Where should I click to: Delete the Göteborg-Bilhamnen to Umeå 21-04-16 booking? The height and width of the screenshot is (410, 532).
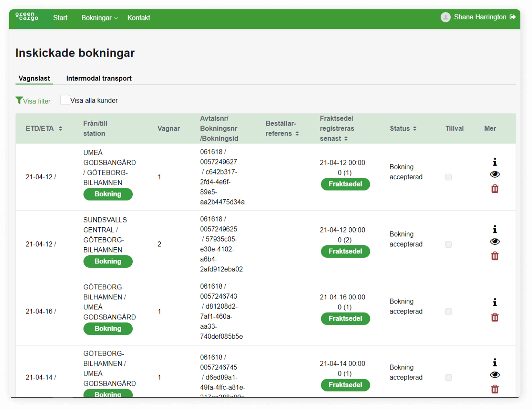click(x=495, y=317)
